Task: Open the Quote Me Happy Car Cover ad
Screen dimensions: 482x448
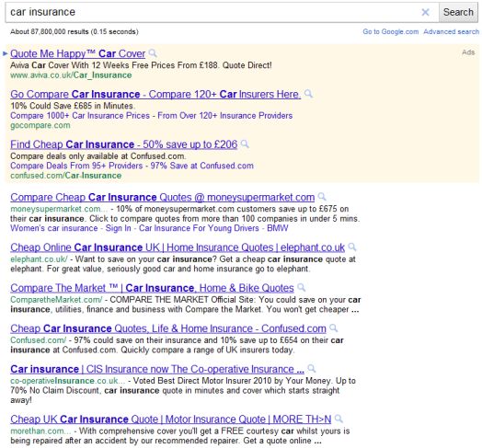Action: tap(78, 53)
